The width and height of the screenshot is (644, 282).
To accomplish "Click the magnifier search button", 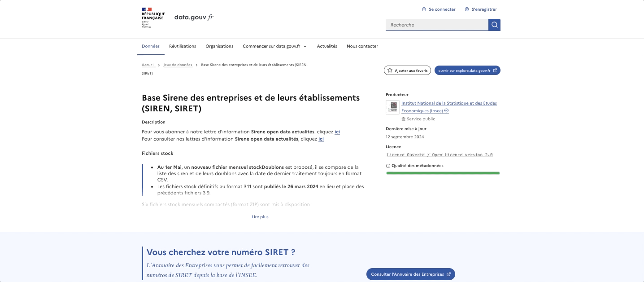I will tap(494, 25).
